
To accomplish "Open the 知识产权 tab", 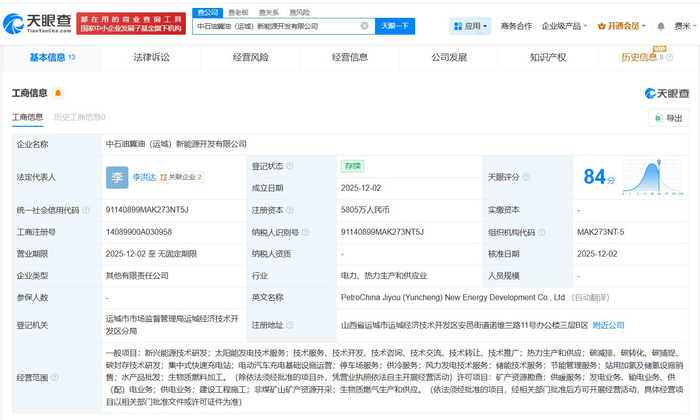I will (550, 58).
